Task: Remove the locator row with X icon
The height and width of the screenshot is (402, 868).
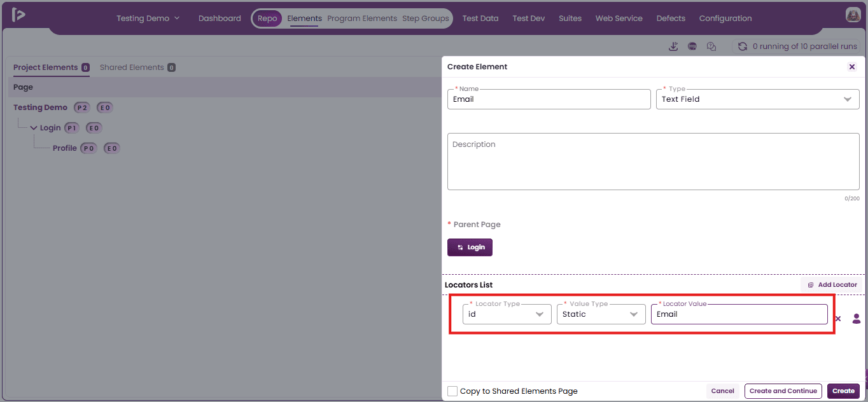Action: click(837, 319)
